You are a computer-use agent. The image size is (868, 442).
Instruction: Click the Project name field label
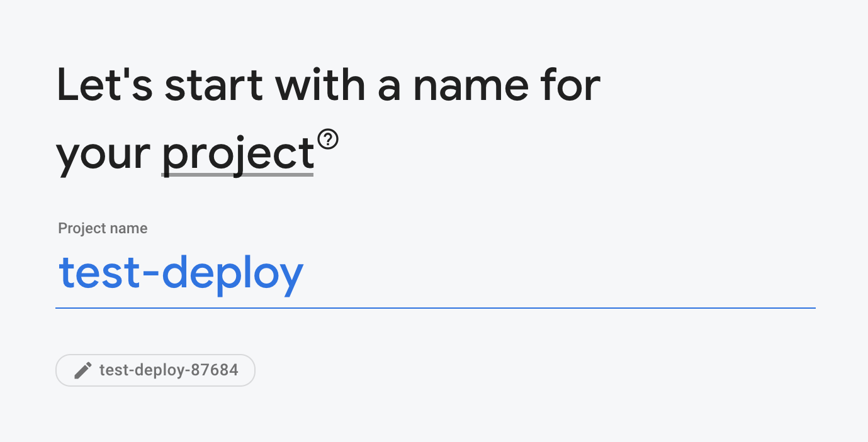[x=102, y=228]
